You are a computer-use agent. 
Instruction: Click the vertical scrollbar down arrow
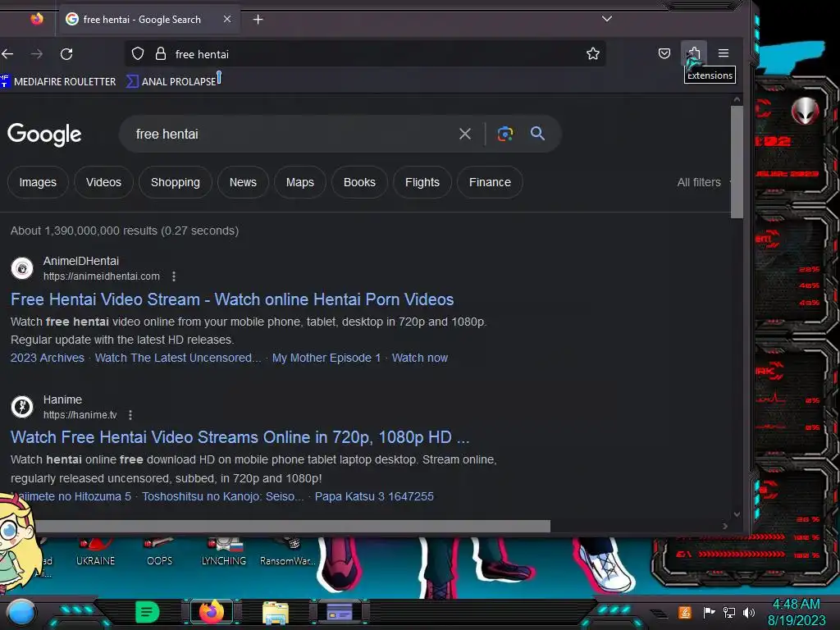tap(737, 514)
